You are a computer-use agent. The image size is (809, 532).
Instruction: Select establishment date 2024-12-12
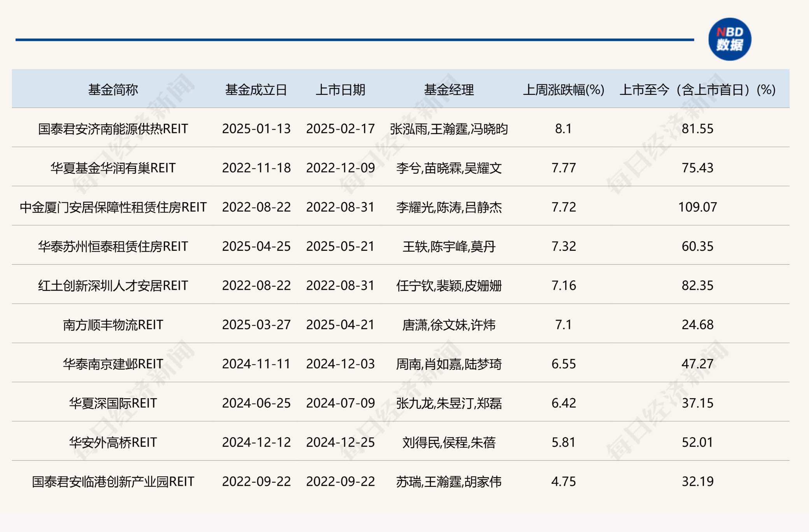click(x=256, y=443)
